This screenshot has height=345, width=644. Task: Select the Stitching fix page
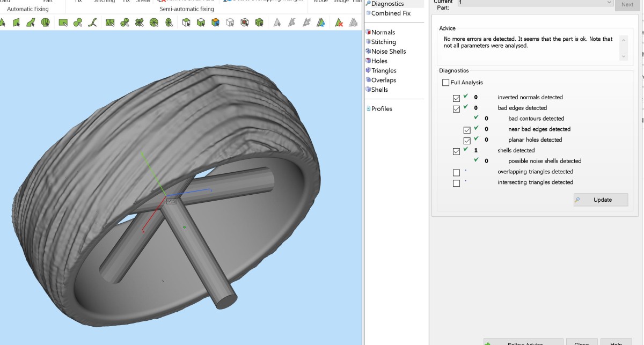[383, 42]
